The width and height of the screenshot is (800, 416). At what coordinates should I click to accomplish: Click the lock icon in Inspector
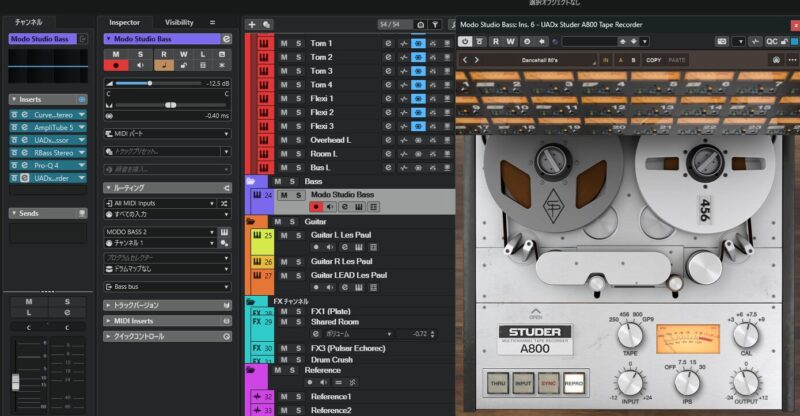184,65
